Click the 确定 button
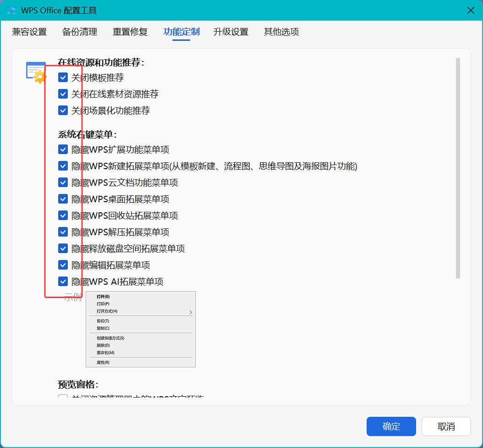 pos(391,426)
